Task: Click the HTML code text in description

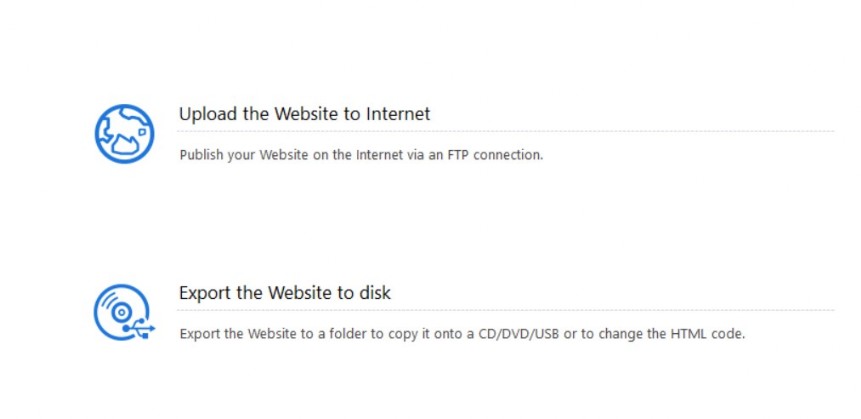Action: click(x=708, y=334)
